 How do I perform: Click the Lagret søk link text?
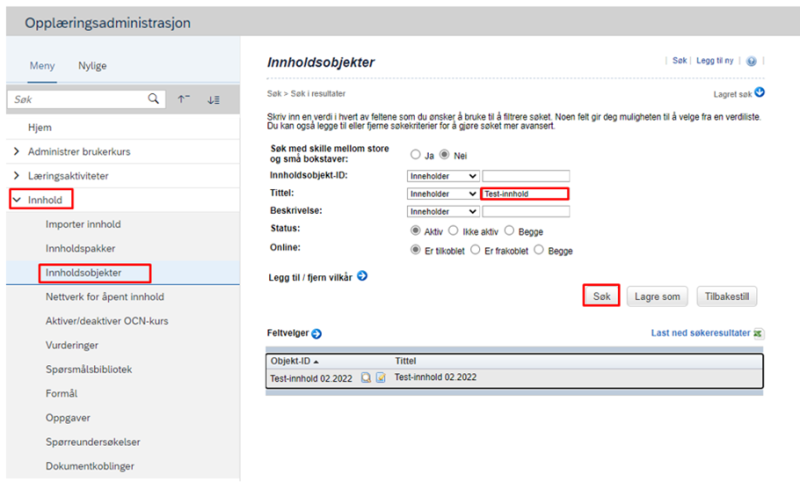click(x=732, y=94)
